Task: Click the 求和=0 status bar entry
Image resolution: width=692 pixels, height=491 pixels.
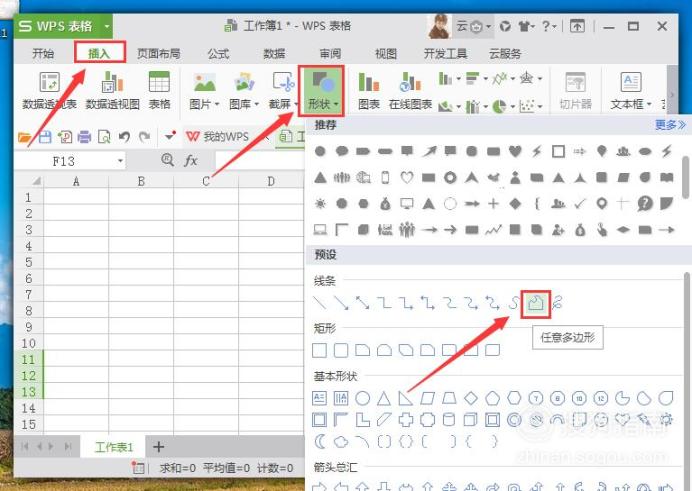Action: [x=177, y=468]
